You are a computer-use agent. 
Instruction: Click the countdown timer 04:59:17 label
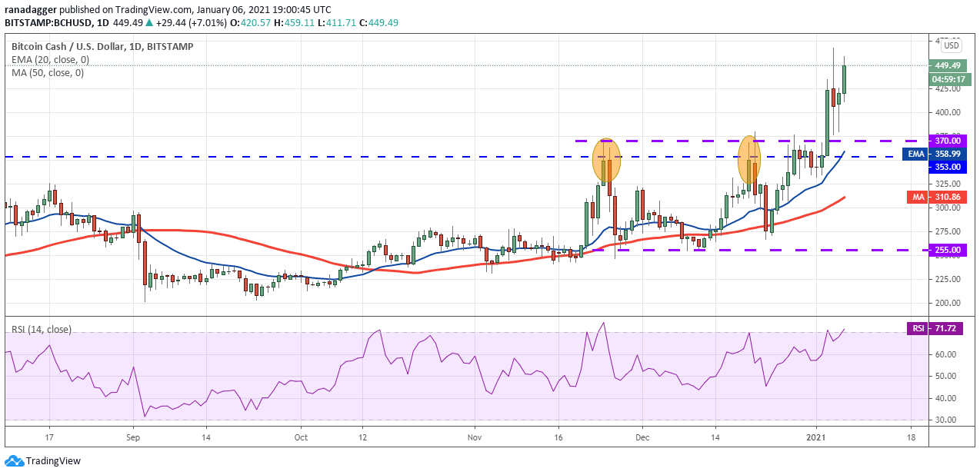pos(948,78)
